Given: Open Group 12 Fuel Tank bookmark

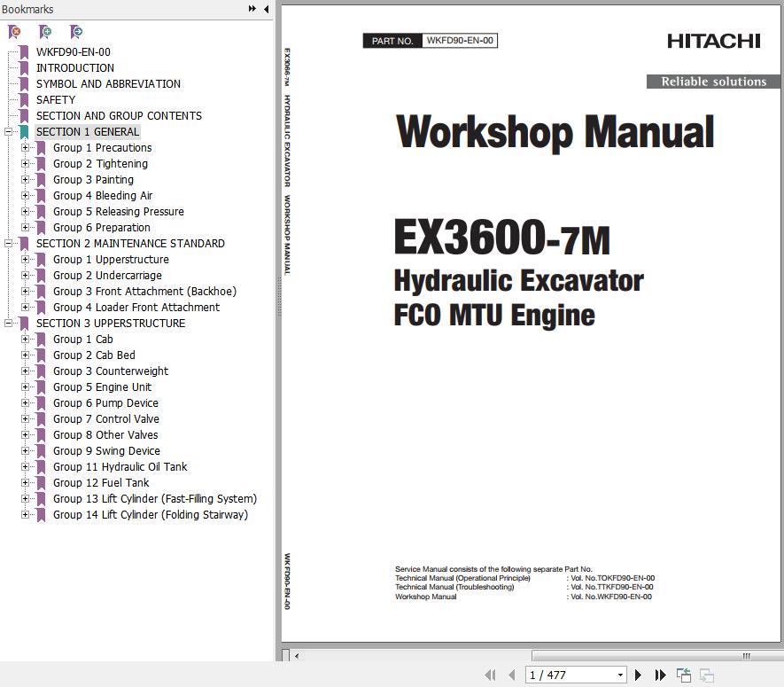Looking at the screenshot, I should (x=101, y=483).
